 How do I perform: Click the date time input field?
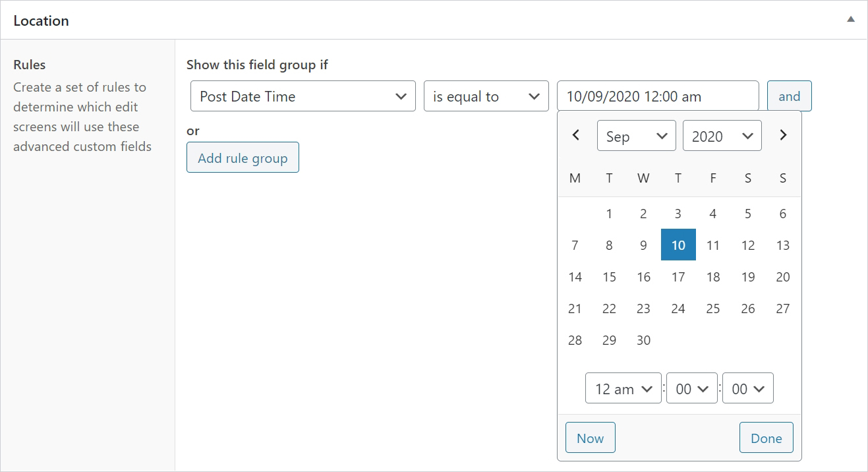(x=658, y=96)
